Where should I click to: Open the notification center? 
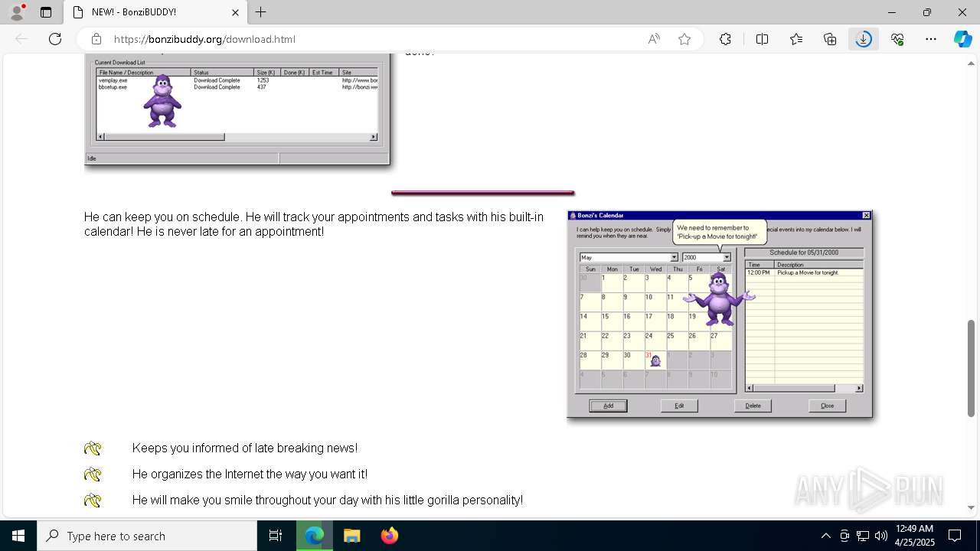955,536
